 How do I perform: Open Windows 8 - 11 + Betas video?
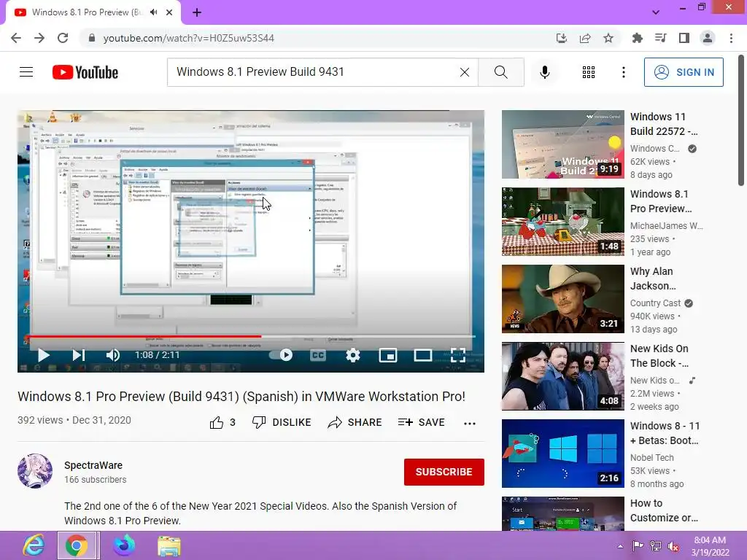click(x=562, y=454)
